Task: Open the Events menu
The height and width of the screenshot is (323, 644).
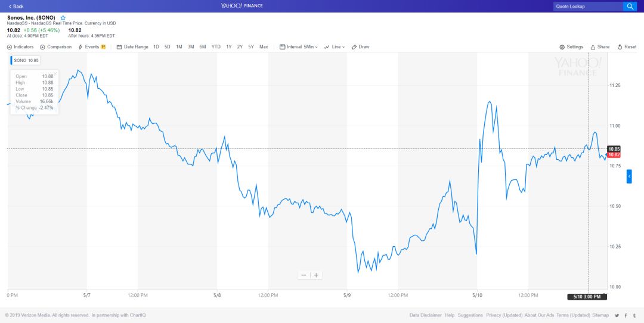Action: [92, 47]
